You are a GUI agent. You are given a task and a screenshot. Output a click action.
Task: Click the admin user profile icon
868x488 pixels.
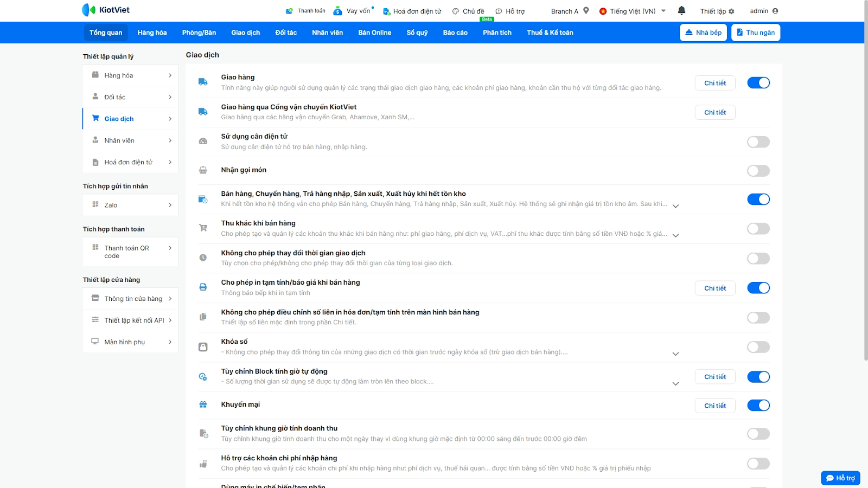click(775, 11)
